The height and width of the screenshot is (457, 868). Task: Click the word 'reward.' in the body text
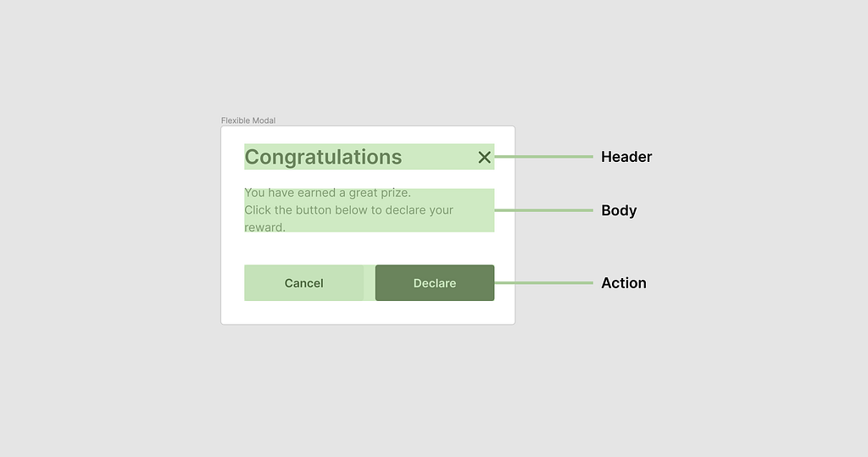click(264, 227)
